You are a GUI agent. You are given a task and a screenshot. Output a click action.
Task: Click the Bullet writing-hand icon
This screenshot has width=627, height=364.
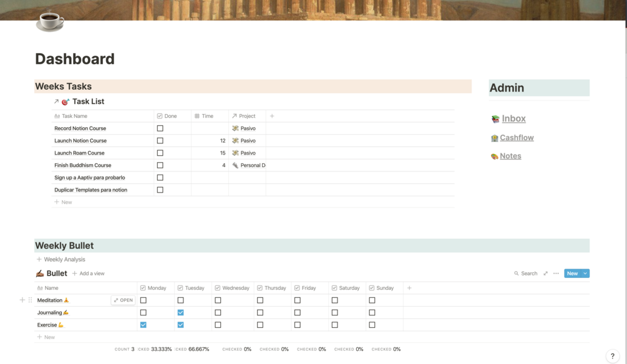click(39, 274)
